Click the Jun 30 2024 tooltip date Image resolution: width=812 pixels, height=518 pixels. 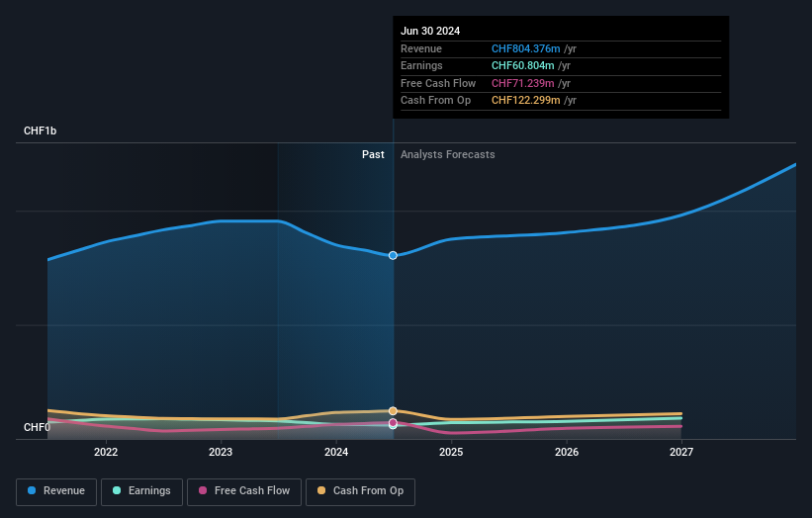(430, 31)
